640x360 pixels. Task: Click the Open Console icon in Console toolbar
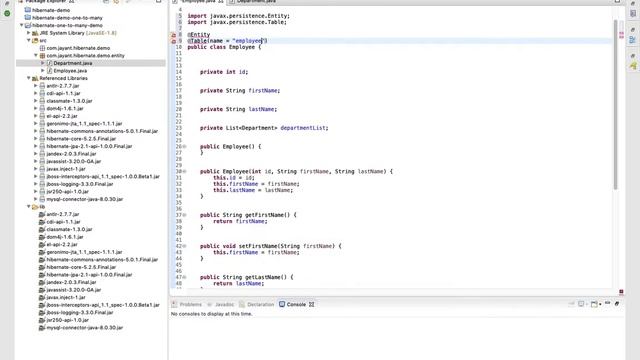[594, 304]
